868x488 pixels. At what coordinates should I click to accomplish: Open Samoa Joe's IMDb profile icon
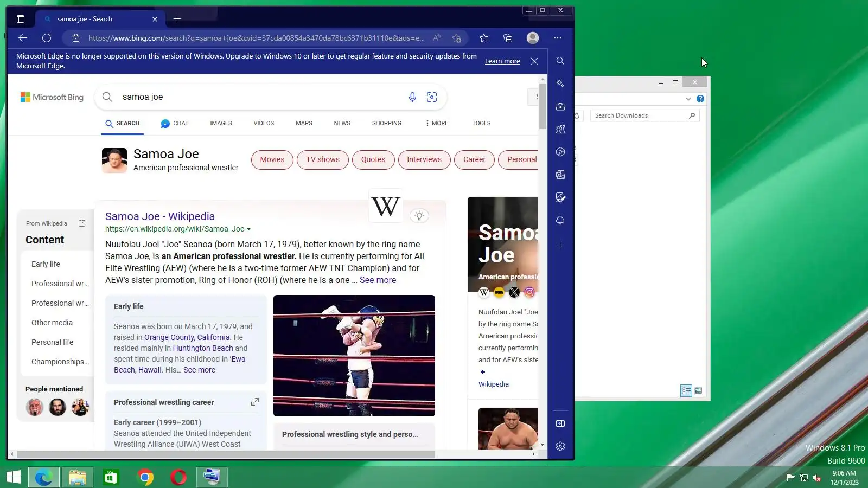pos(499,292)
